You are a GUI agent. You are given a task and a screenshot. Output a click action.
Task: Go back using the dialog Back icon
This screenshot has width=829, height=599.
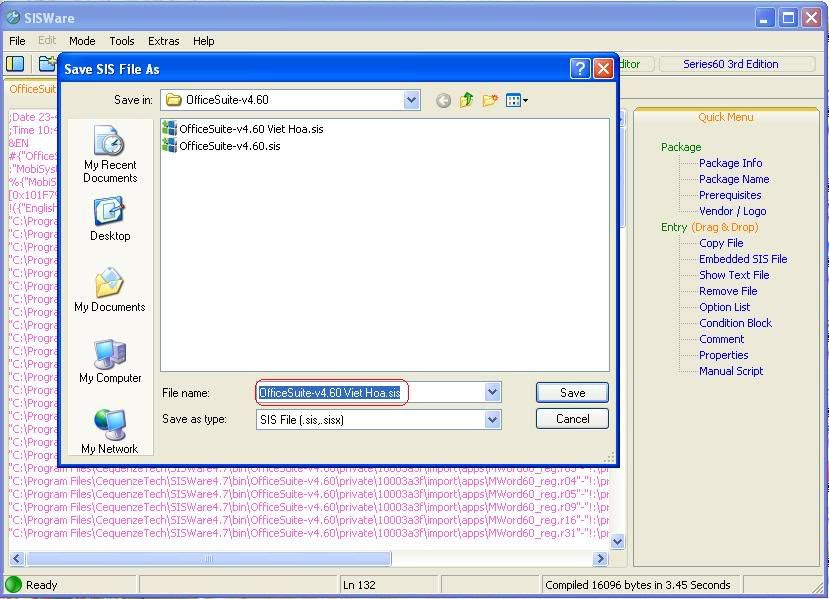(x=443, y=100)
